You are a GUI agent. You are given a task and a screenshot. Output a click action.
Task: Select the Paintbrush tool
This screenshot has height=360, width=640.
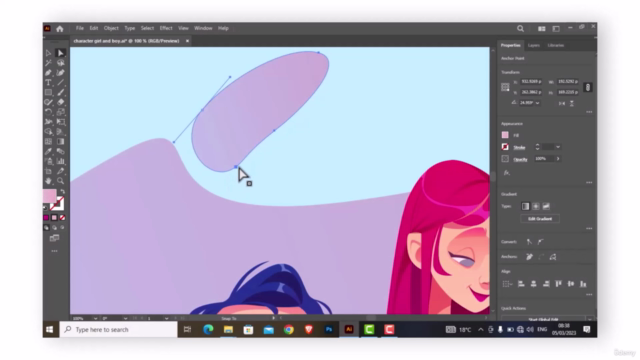coord(60,92)
